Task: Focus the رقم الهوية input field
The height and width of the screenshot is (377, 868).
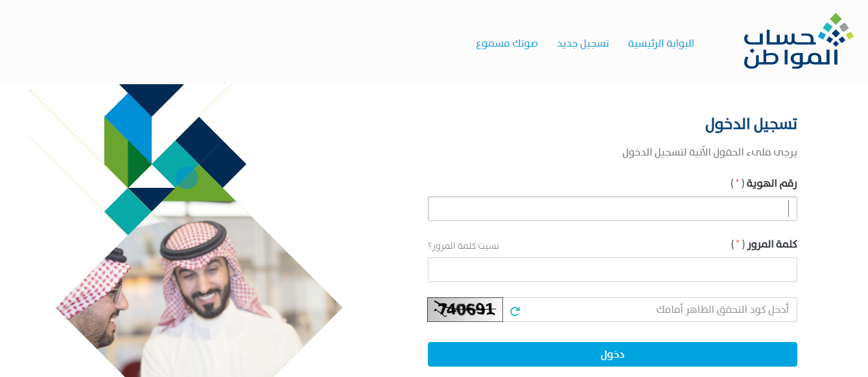Action: pyautogui.click(x=613, y=209)
